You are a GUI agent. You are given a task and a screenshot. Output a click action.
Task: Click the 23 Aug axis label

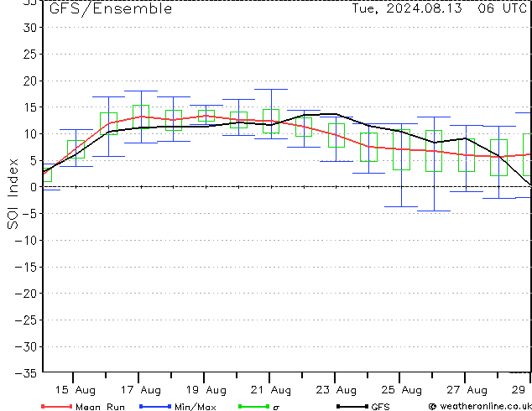click(336, 390)
